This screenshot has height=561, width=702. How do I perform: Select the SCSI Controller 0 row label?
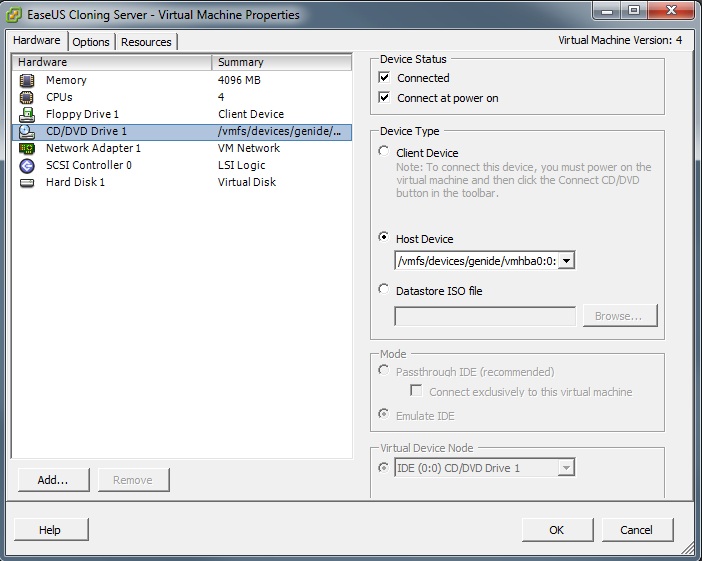click(x=89, y=165)
